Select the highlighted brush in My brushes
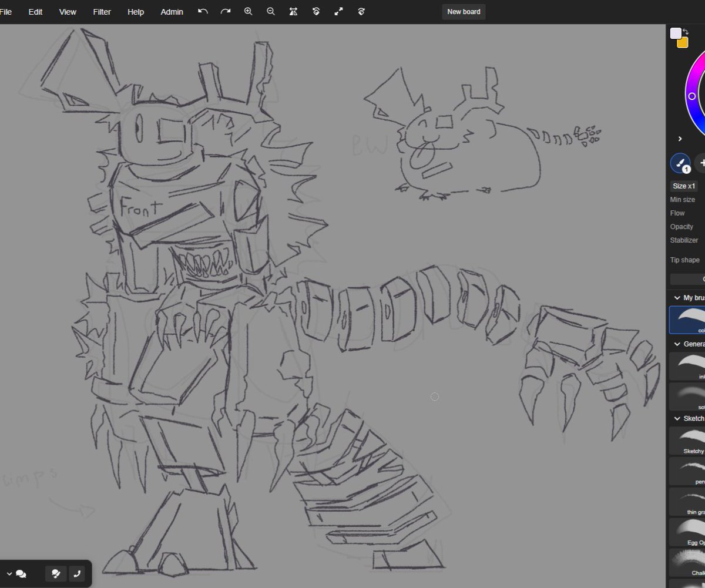Viewport: 705px width, 588px height. click(x=687, y=320)
